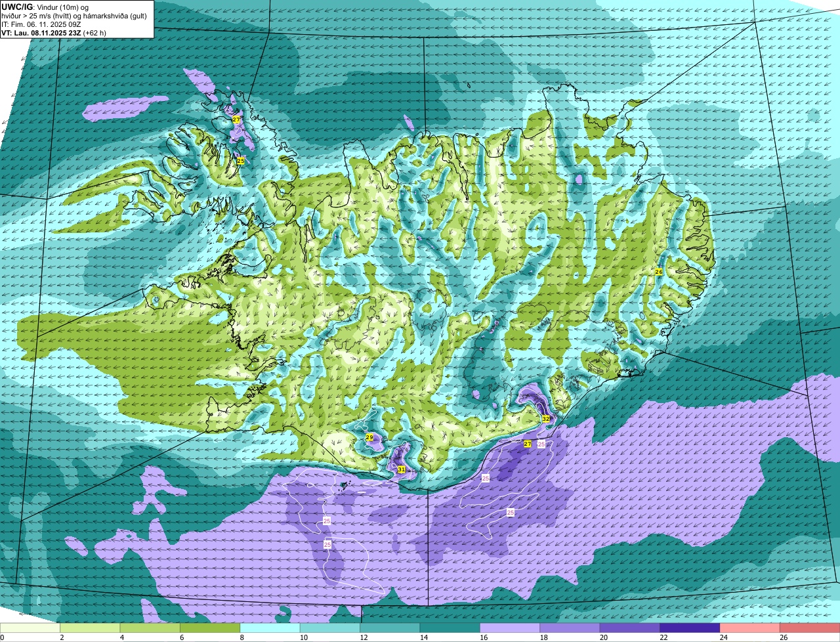This screenshot has width=840, height=642.
Task: Click the yellow 27 label beside the white 25
Action: (x=528, y=444)
